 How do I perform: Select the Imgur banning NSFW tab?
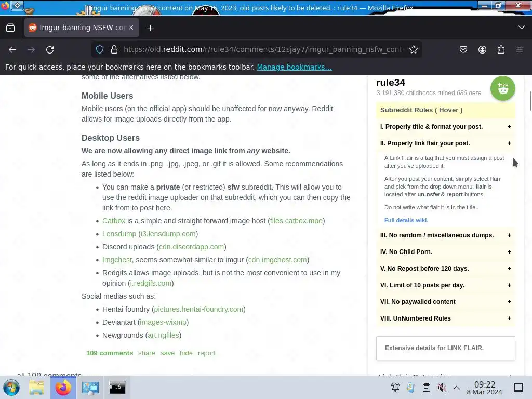(x=82, y=28)
